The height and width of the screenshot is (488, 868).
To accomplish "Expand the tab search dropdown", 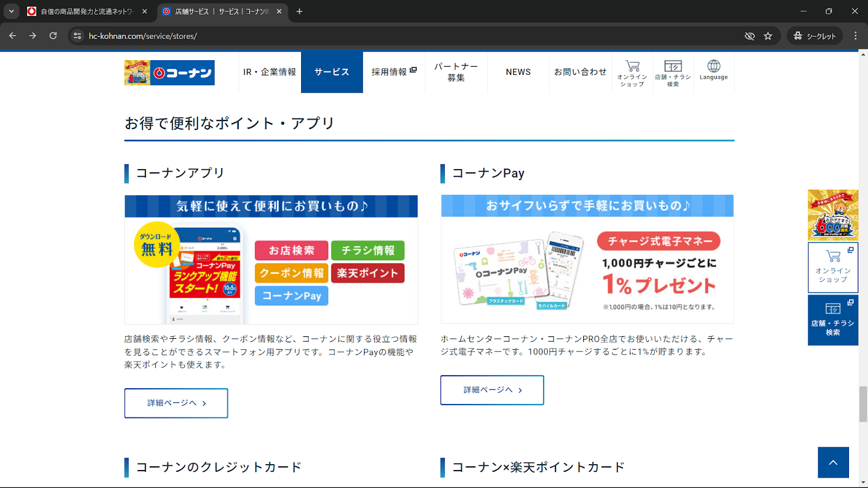I will point(11,11).
